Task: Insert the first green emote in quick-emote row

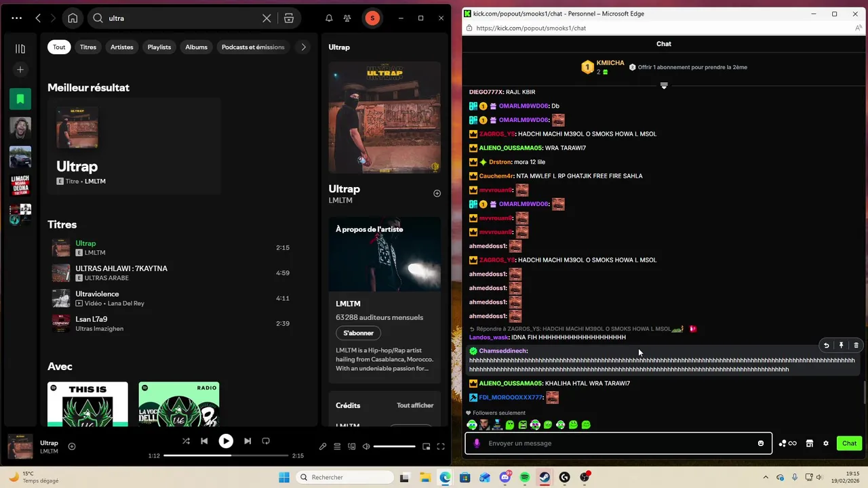Action: pyautogui.click(x=510, y=425)
